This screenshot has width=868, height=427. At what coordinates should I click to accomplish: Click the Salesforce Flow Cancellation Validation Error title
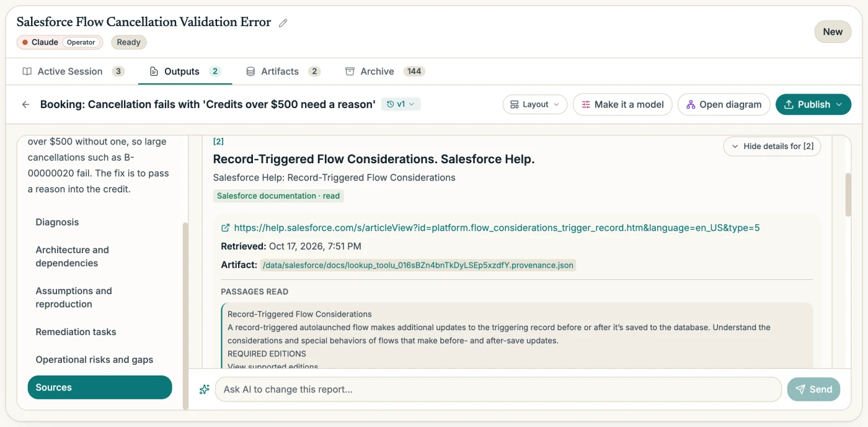tap(144, 22)
